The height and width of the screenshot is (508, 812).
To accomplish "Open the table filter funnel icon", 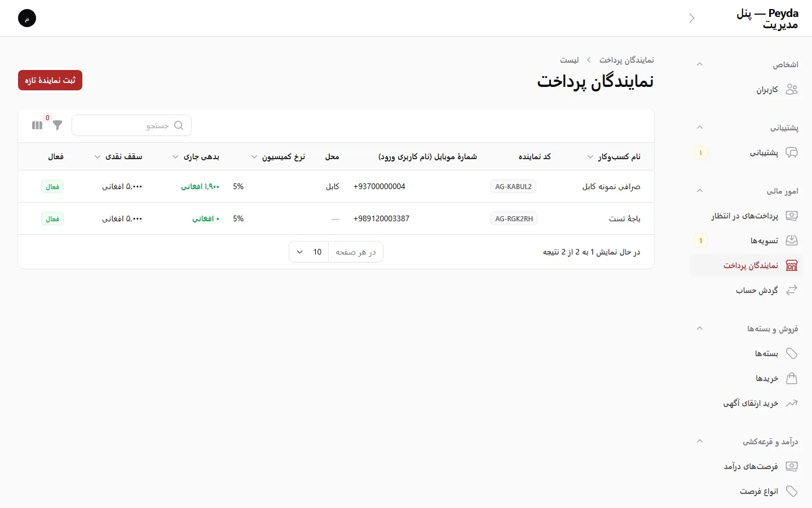I will click(x=58, y=125).
